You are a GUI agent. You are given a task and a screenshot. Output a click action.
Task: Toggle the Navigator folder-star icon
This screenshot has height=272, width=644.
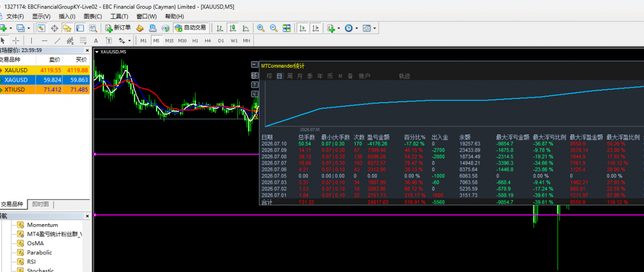click(x=67, y=28)
